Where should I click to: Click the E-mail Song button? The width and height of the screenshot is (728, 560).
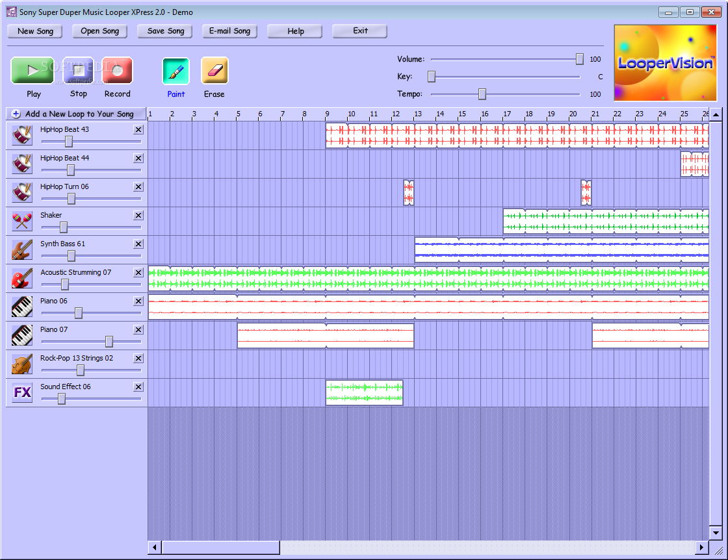[230, 31]
